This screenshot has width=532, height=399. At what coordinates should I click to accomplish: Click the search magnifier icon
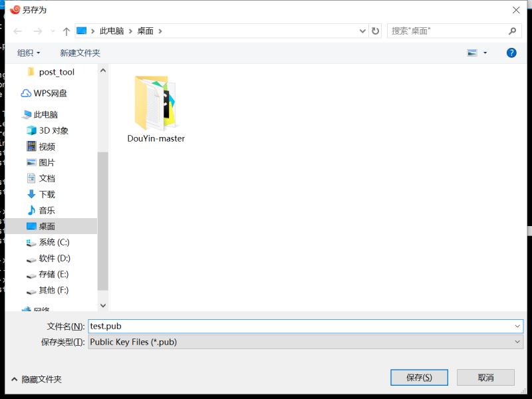pos(512,31)
